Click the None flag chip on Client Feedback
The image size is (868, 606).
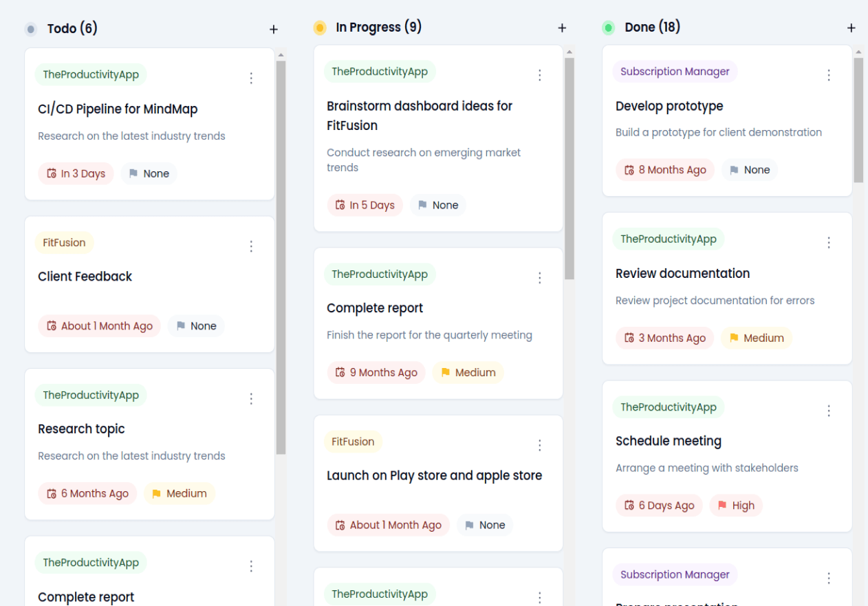pyautogui.click(x=196, y=326)
